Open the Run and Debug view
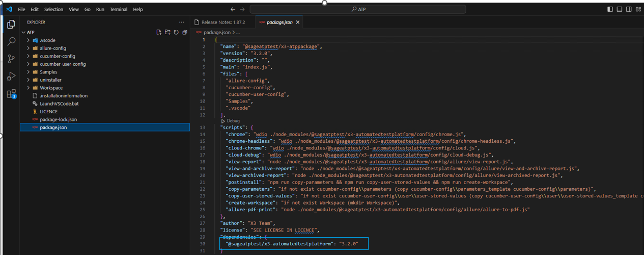644x255 pixels. pyautogui.click(x=11, y=76)
